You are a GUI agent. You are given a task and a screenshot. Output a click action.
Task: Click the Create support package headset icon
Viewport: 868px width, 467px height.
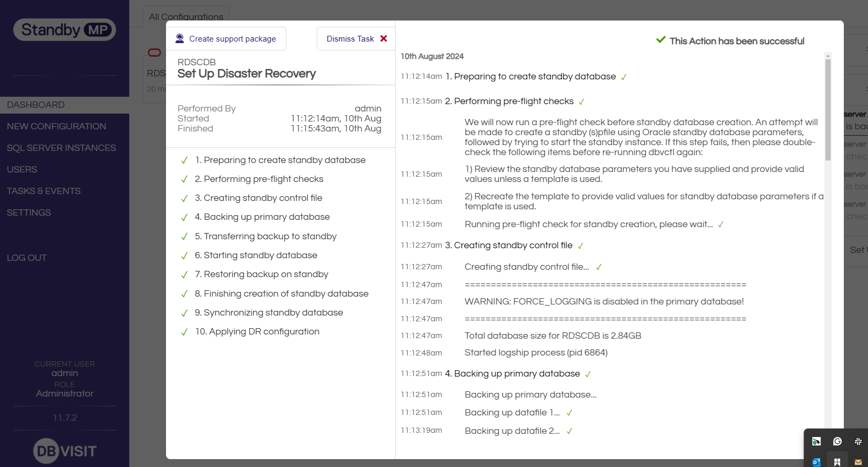pos(180,38)
